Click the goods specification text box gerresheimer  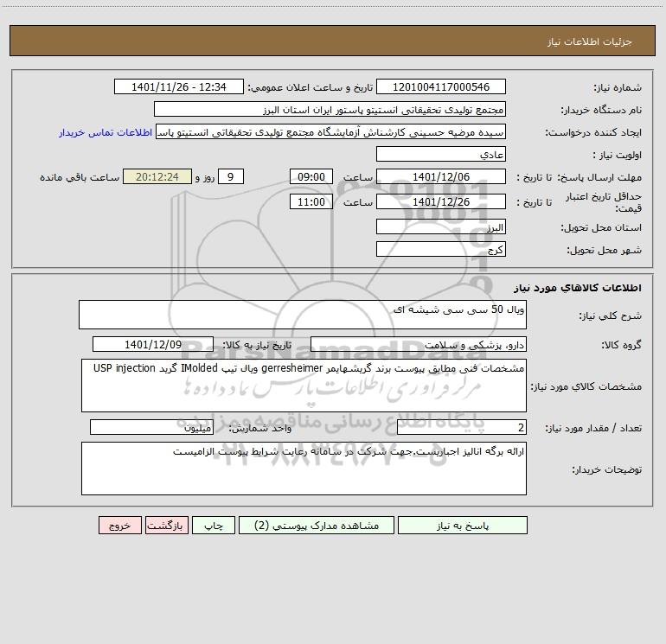click(x=304, y=386)
